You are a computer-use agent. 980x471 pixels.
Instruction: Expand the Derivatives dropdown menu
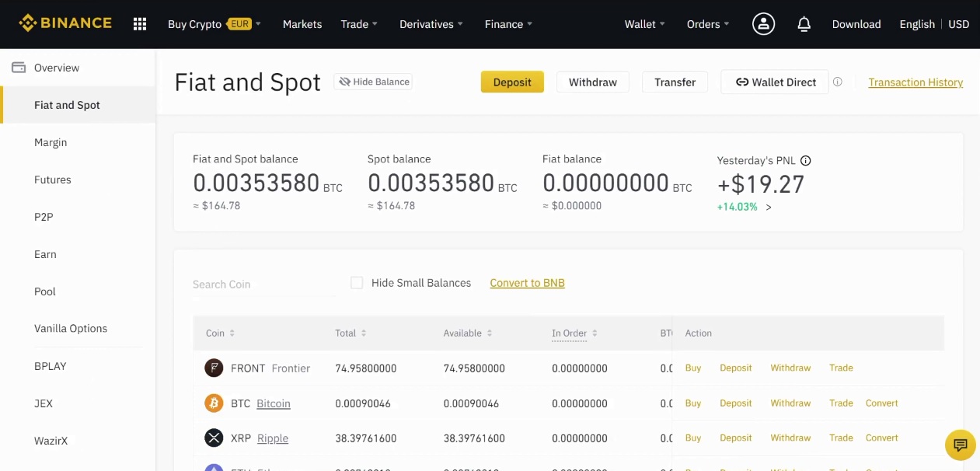click(431, 24)
